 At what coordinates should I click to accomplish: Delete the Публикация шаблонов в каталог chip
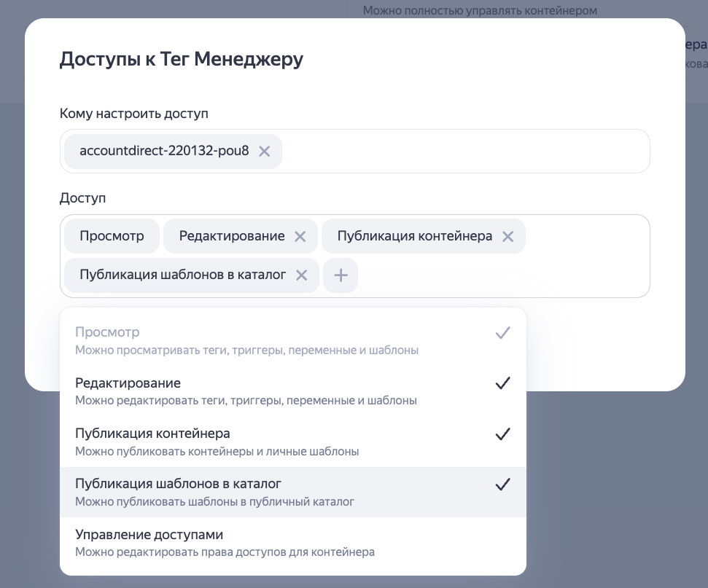click(301, 275)
